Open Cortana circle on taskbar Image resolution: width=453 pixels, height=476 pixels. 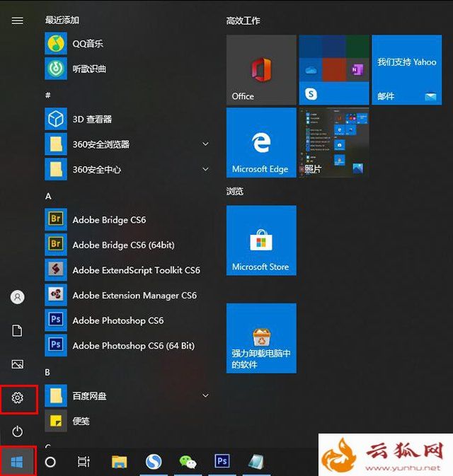click(50, 462)
